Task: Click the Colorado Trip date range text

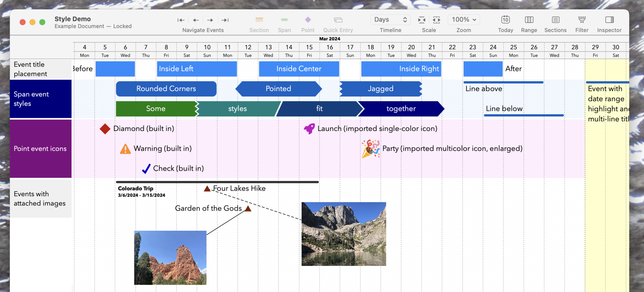Action: coord(141,195)
